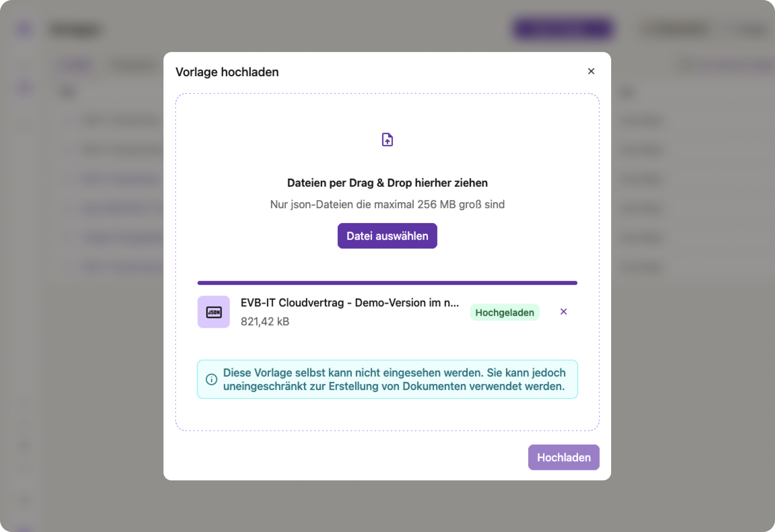Click the notice text about Vorlage visibility
Image resolution: width=775 pixels, height=532 pixels.
(394, 379)
